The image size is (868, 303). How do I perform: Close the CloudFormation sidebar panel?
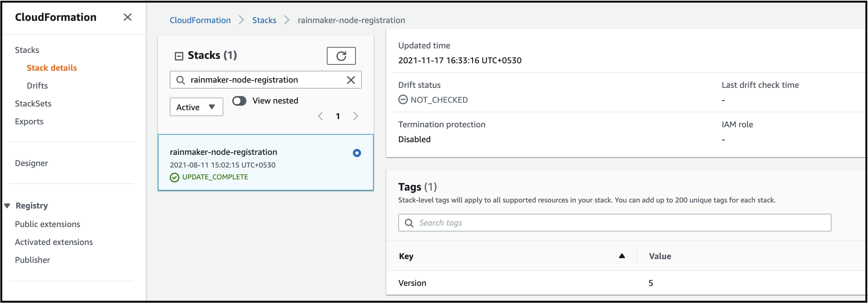[x=128, y=17]
